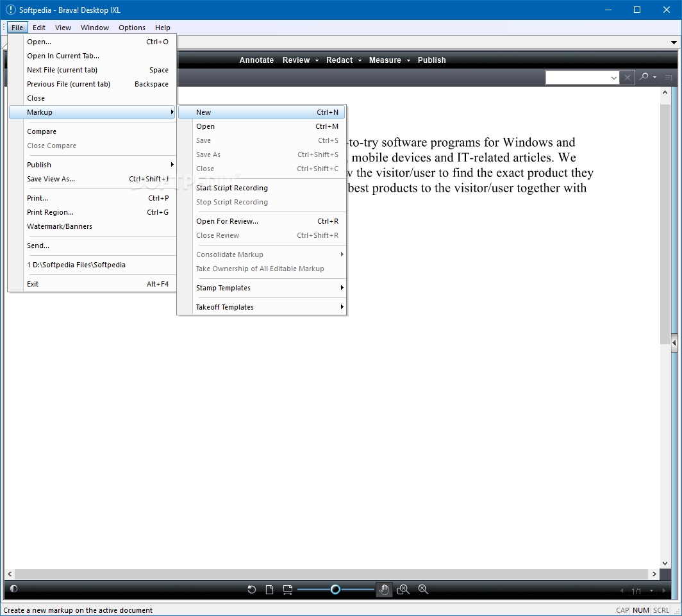
Task: Click the search magnifier icon
Action: point(644,77)
